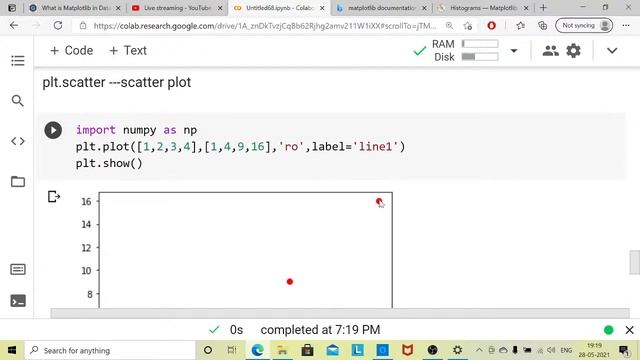This screenshot has height=360, width=640.
Task: Switch to matplotlib documentation tab
Action: tap(381, 8)
